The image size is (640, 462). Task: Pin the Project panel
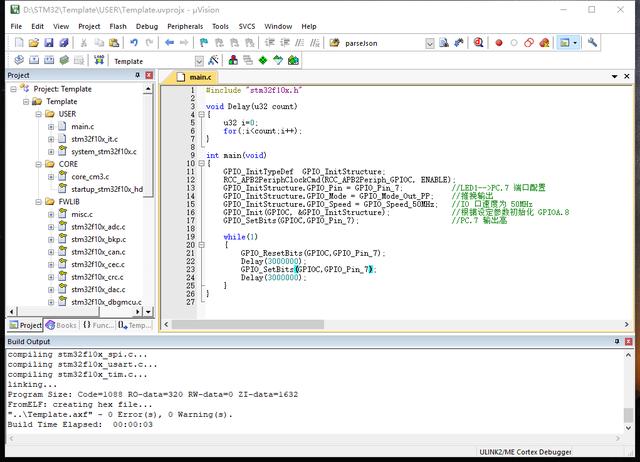(138, 75)
